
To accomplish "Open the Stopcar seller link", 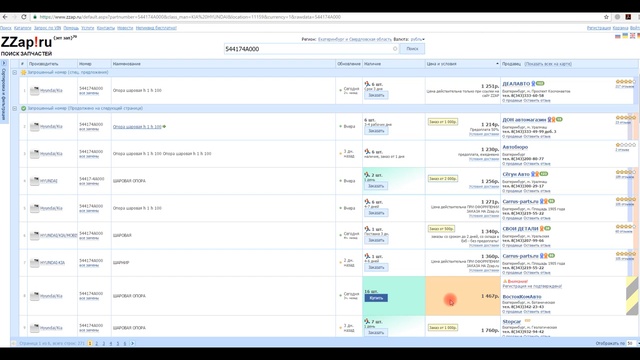I will (x=512, y=322).
